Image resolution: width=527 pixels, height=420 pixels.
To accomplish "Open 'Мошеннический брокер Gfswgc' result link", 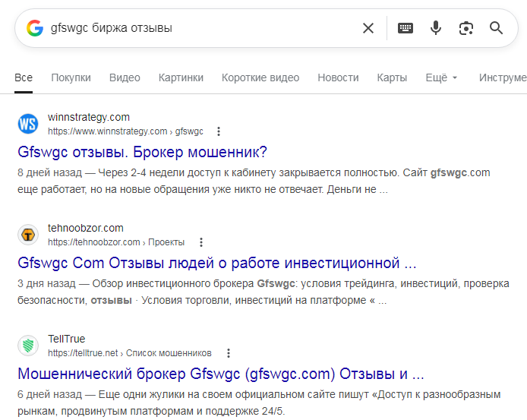I will 221,374.
